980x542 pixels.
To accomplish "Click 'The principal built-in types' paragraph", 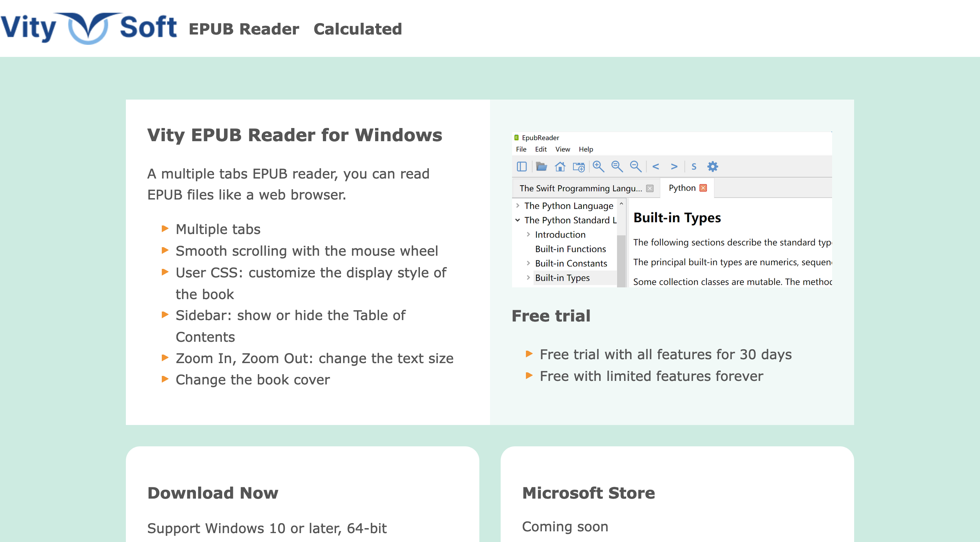I will 733,262.
